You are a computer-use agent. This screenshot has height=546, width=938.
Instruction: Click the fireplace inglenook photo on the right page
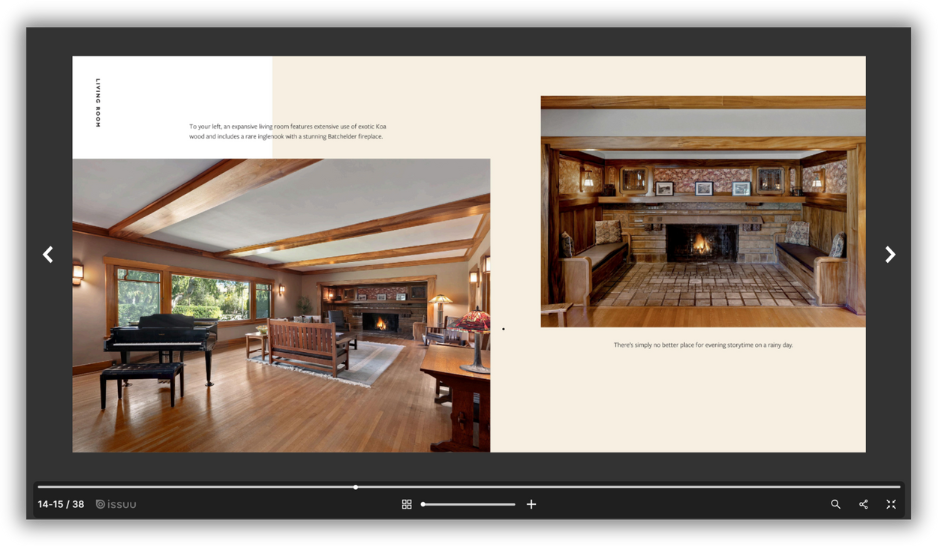coord(702,211)
